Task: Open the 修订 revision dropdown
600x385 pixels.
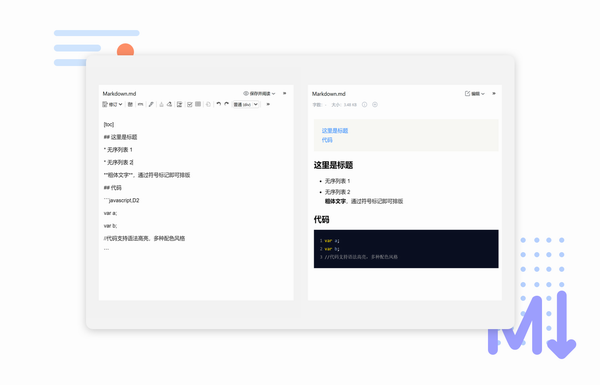Action: pos(112,104)
